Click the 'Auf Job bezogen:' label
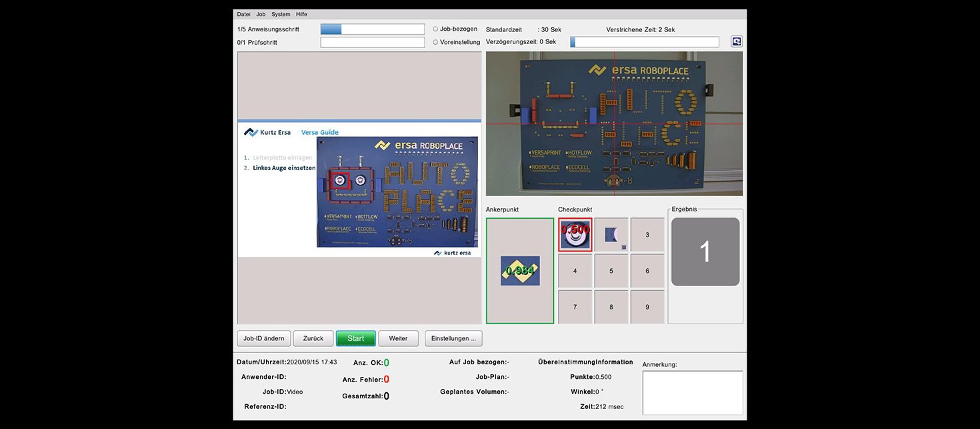 [478, 362]
